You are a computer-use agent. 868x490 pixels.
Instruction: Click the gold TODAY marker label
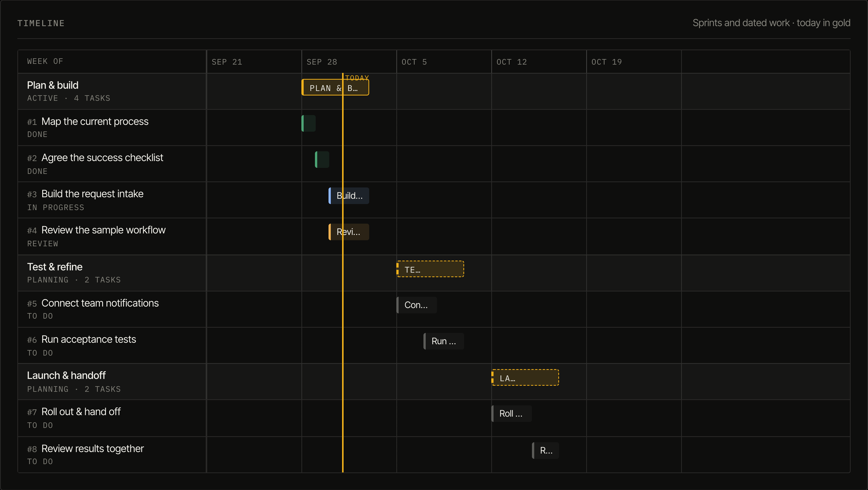pos(357,78)
